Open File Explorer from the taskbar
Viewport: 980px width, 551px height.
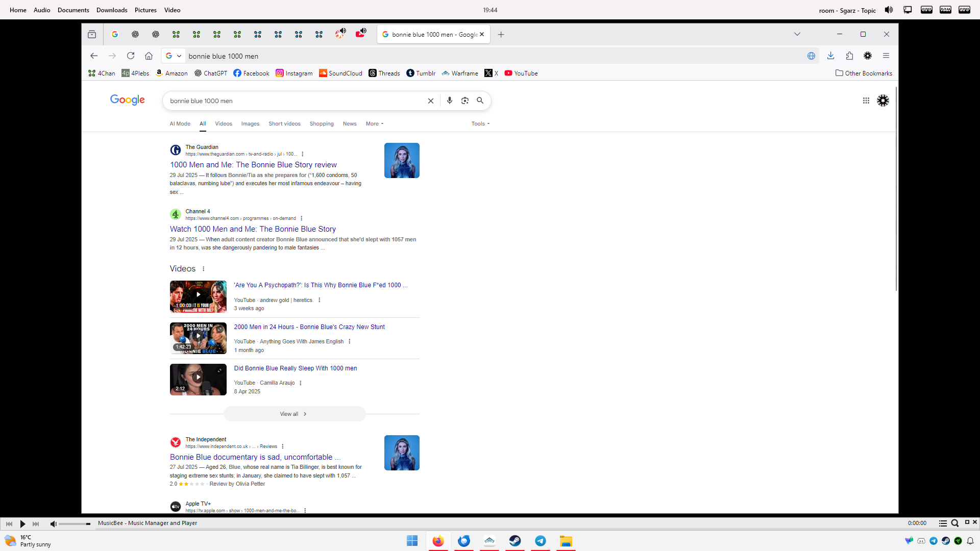(566, 541)
